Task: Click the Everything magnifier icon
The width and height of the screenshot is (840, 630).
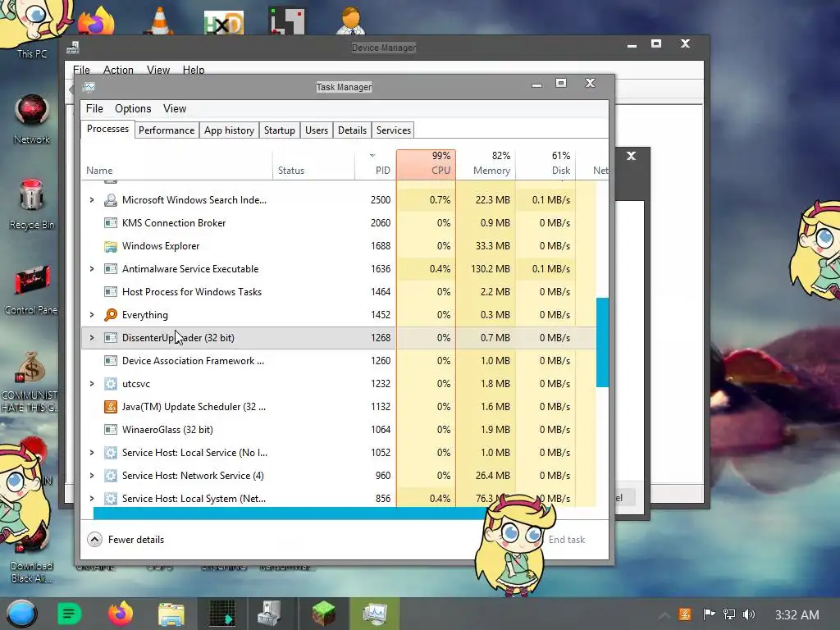Action: pos(111,315)
